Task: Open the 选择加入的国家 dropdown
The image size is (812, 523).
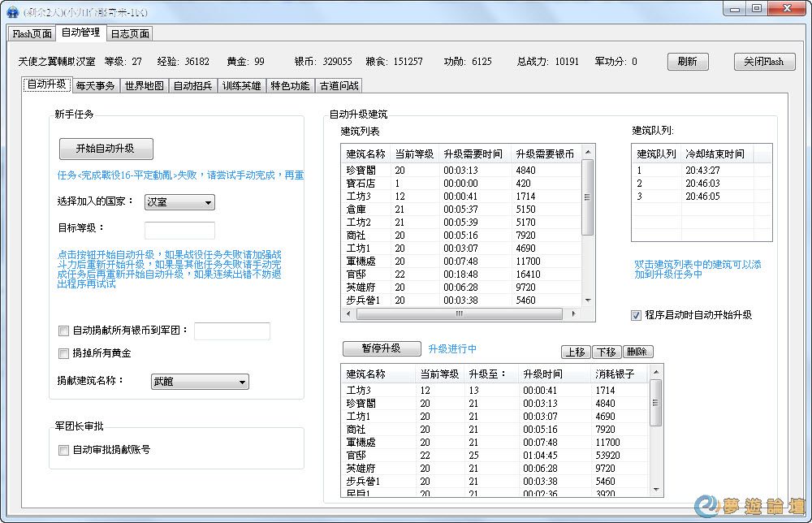Action: point(179,202)
